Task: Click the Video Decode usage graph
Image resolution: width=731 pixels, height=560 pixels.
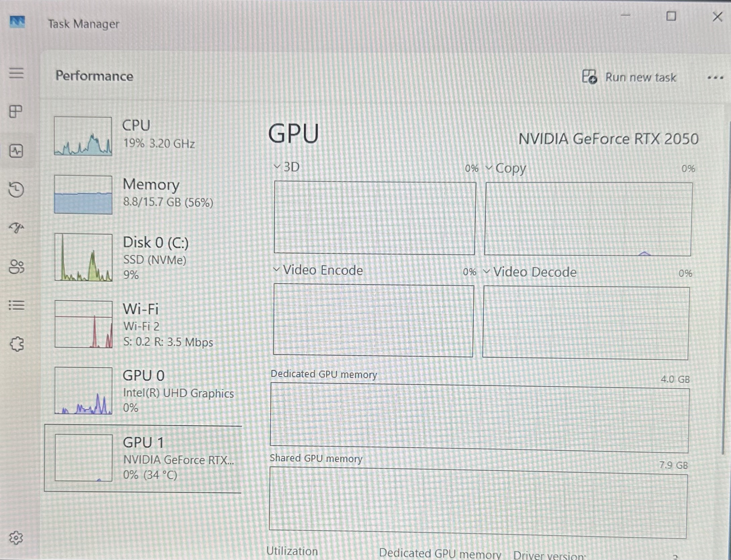Action: 586,323
